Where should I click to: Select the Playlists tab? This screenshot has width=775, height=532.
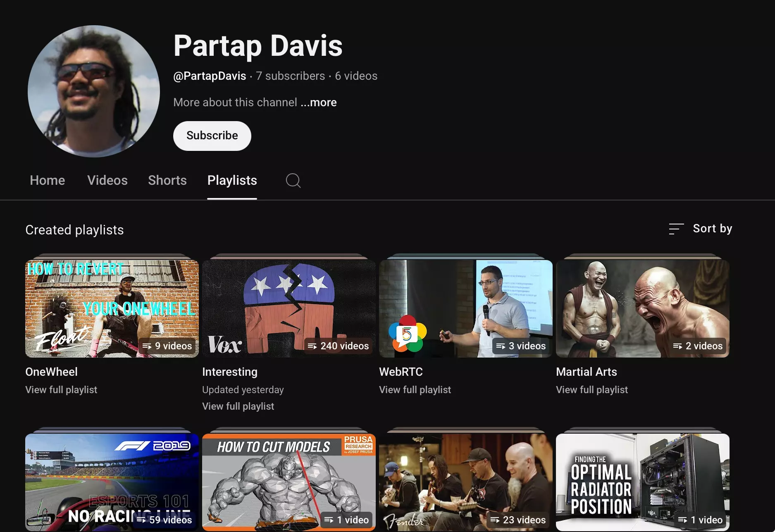tap(232, 180)
